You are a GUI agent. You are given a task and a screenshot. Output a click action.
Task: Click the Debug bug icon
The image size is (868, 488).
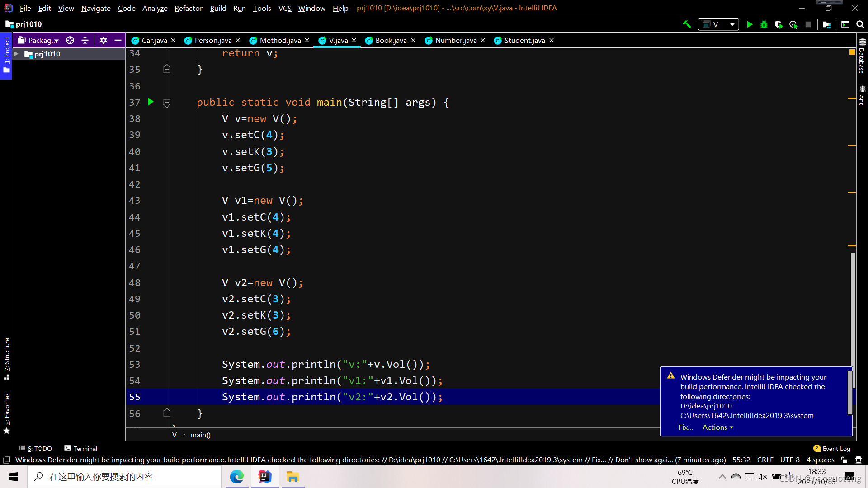764,24
